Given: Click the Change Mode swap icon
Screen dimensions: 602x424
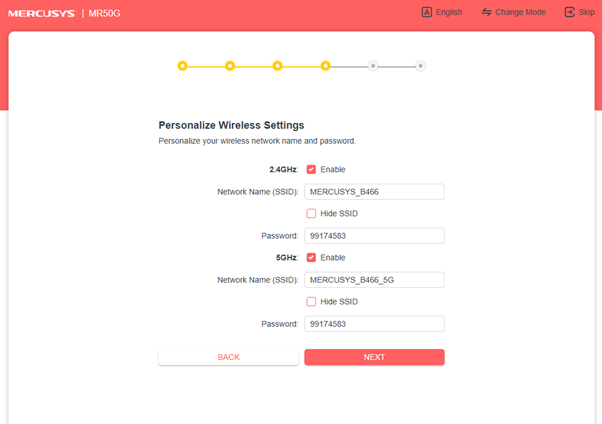Looking at the screenshot, I should [x=487, y=12].
